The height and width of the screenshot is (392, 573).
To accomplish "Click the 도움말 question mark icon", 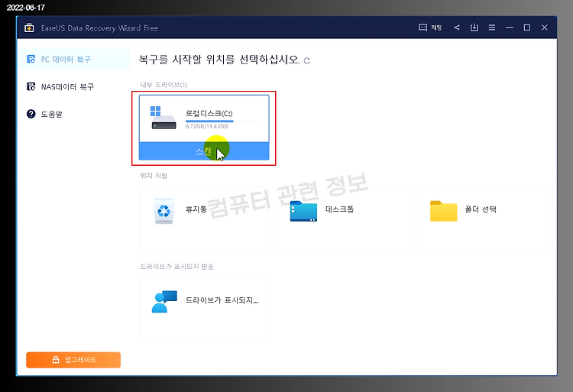I will pyautogui.click(x=31, y=114).
